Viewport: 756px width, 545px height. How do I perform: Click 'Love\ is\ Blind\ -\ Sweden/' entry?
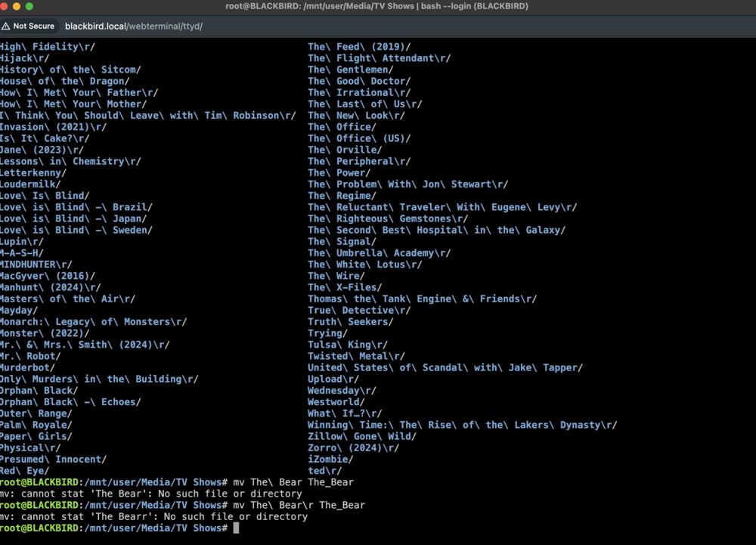76,231
